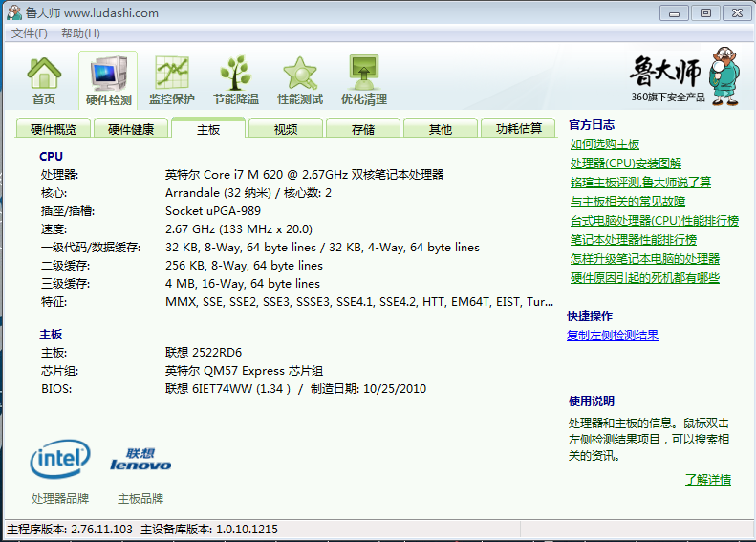Click the 处理器品牌 label
Image resolution: width=756 pixels, height=542 pixels.
[60, 498]
